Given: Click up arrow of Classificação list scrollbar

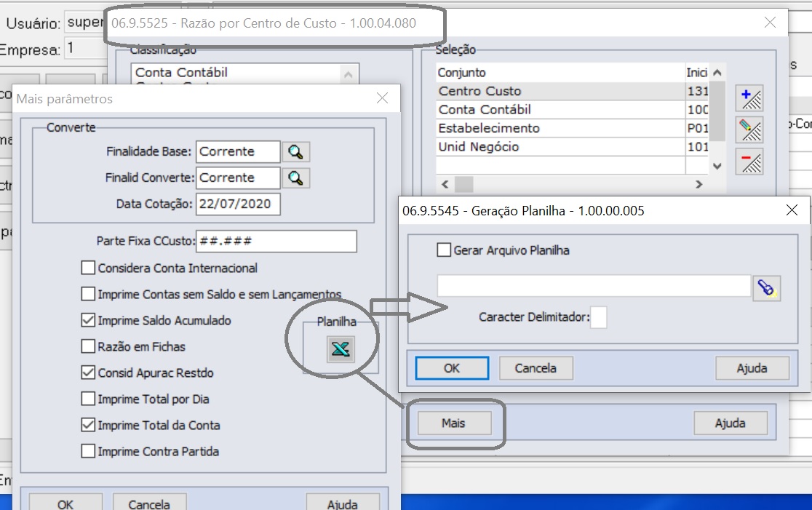Looking at the screenshot, I should click(349, 75).
